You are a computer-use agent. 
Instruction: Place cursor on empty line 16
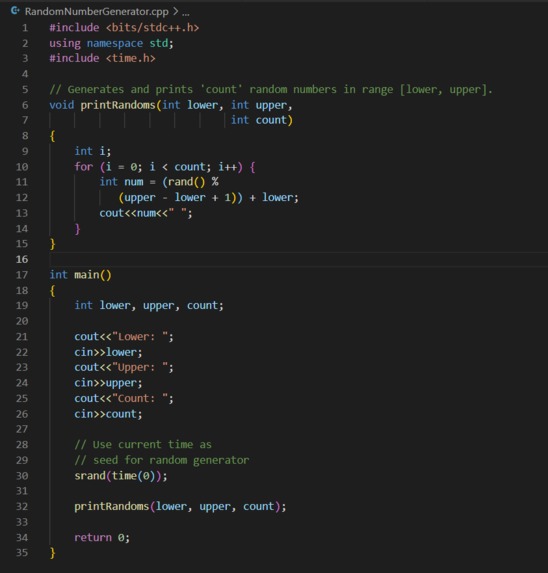tap(298, 259)
